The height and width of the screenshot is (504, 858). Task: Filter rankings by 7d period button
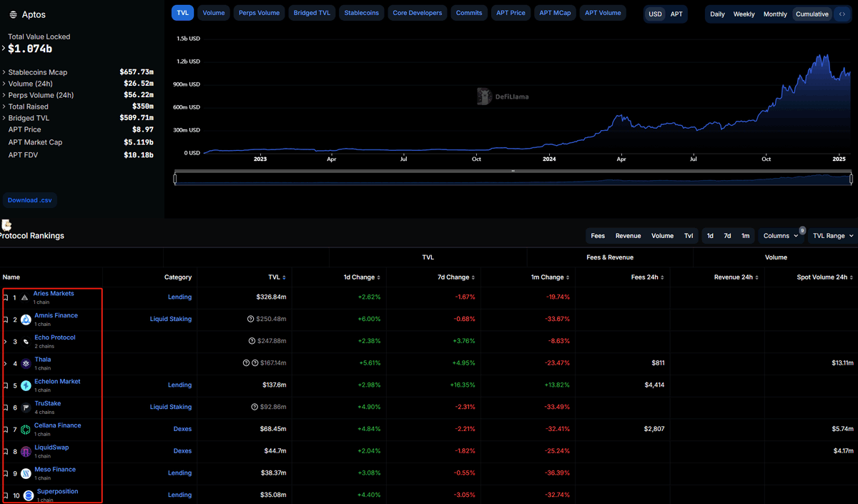click(727, 236)
